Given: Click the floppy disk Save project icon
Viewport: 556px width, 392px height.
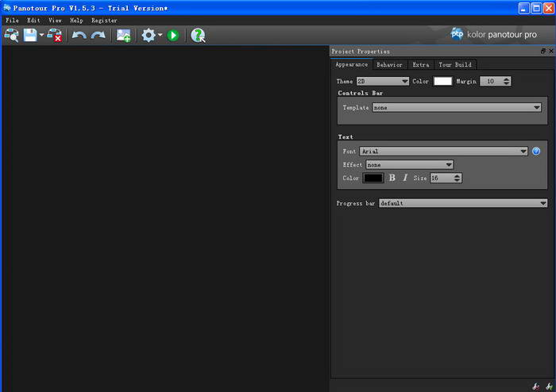Looking at the screenshot, I should (x=30, y=35).
